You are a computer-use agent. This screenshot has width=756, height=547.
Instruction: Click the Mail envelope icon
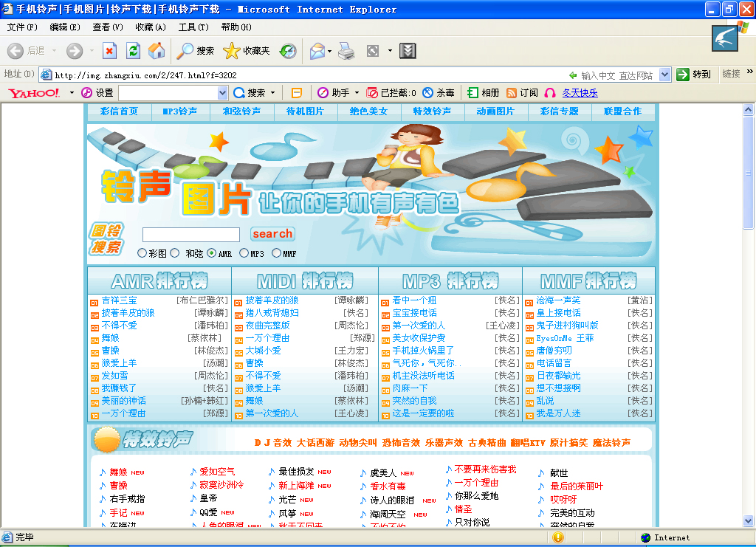click(x=317, y=51)
